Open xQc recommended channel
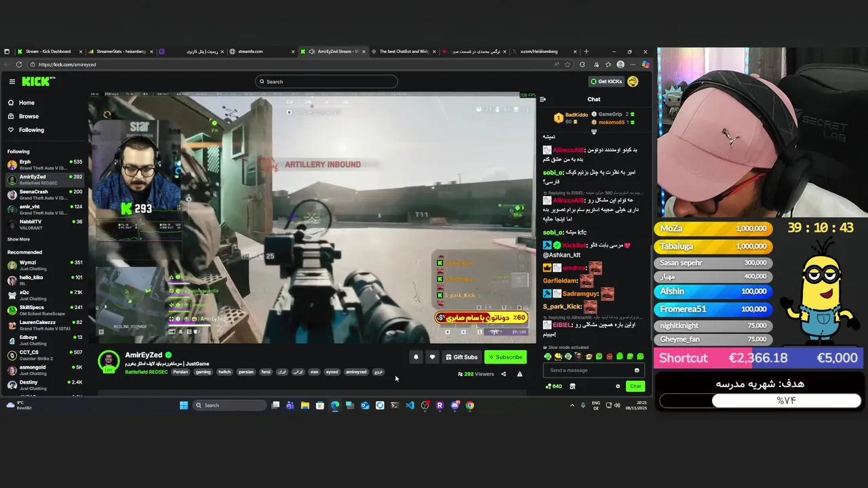Screen dimensions: 868x488 pos(44,295)
